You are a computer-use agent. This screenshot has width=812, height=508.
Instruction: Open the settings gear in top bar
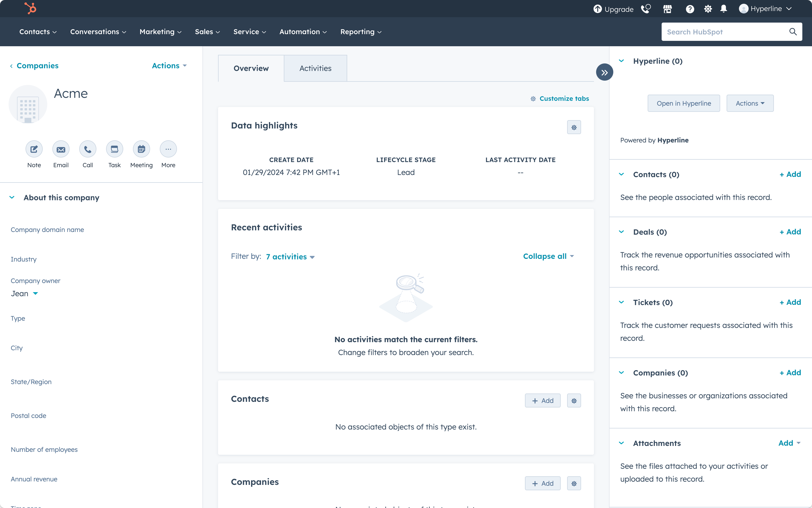708,9
